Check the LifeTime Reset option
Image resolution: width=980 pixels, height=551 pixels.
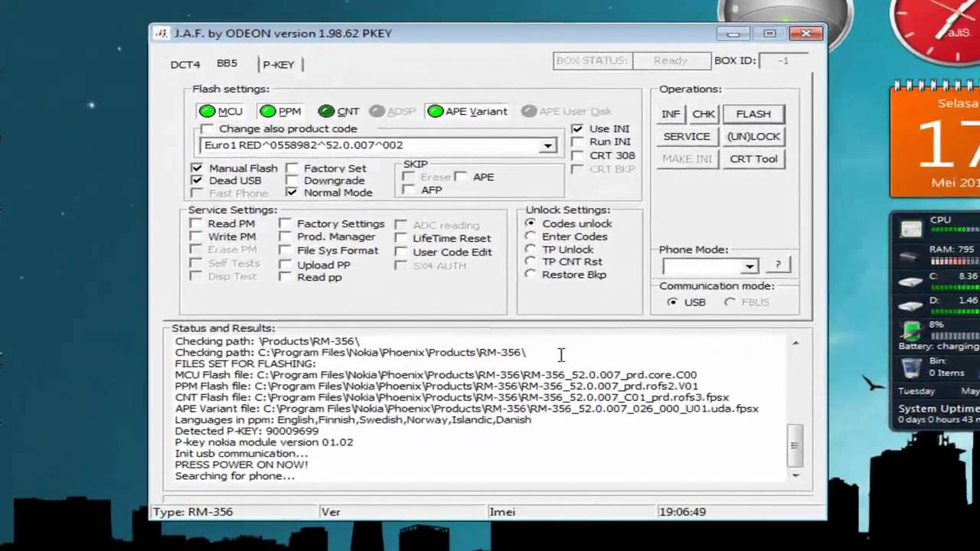click(400, 238)
